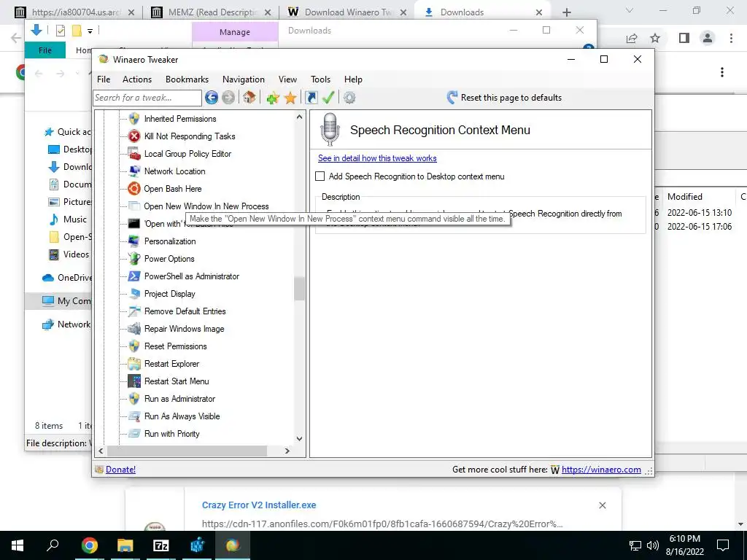The height and width of the screenshot is (560, 747).
Task: Click tree scrollbar down arrow
Action: point(299,438)
